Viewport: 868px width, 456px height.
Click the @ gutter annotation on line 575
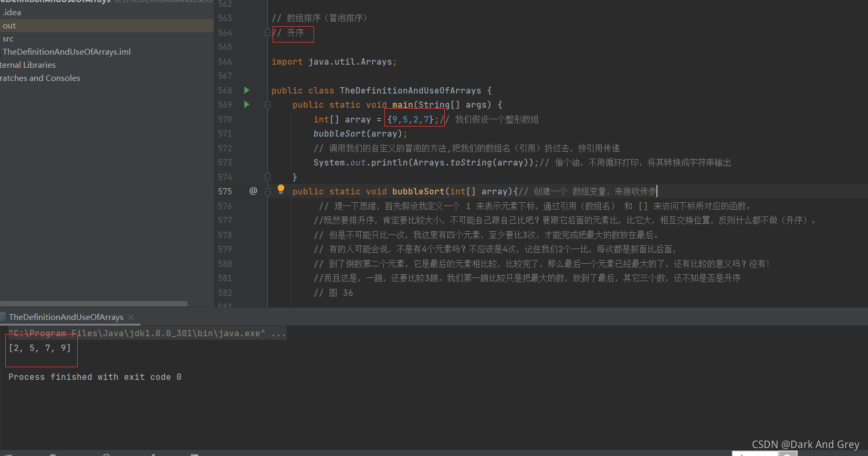click(x=253, y=191)
